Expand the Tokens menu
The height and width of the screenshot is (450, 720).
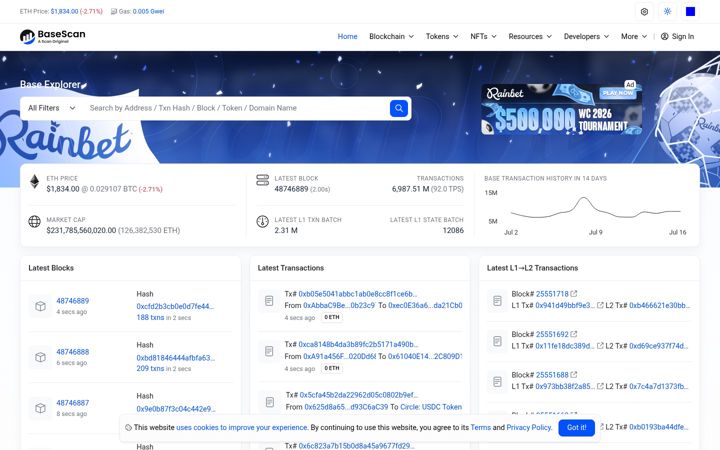442,36
